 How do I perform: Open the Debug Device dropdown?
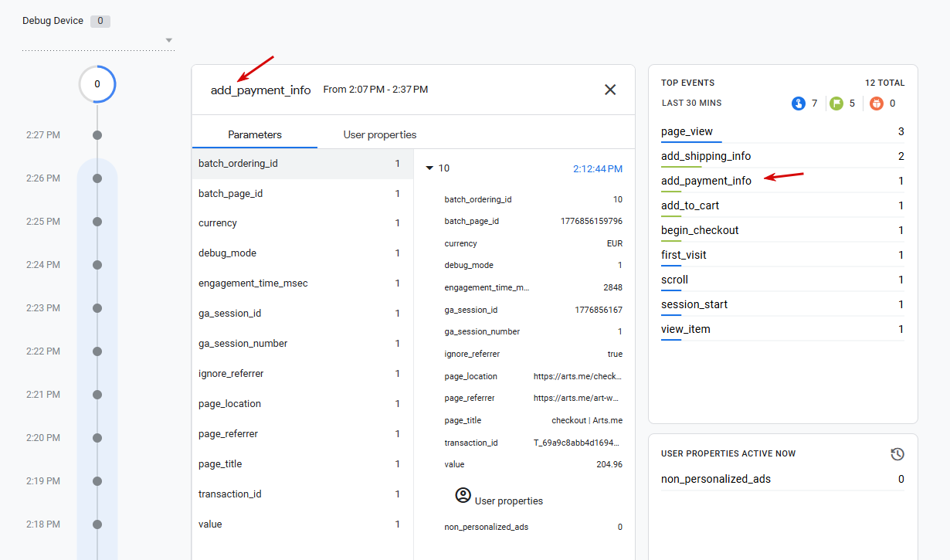pos(169,40)
